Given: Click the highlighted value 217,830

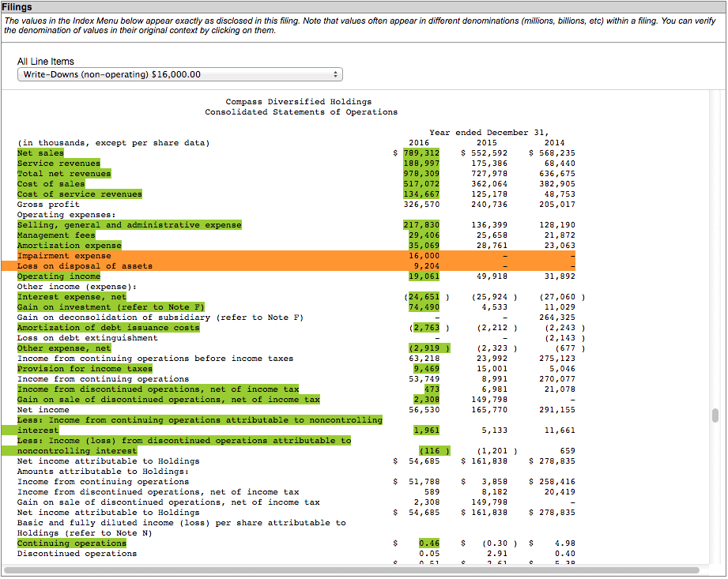Looking at the screenshot, I should [421, 225].
